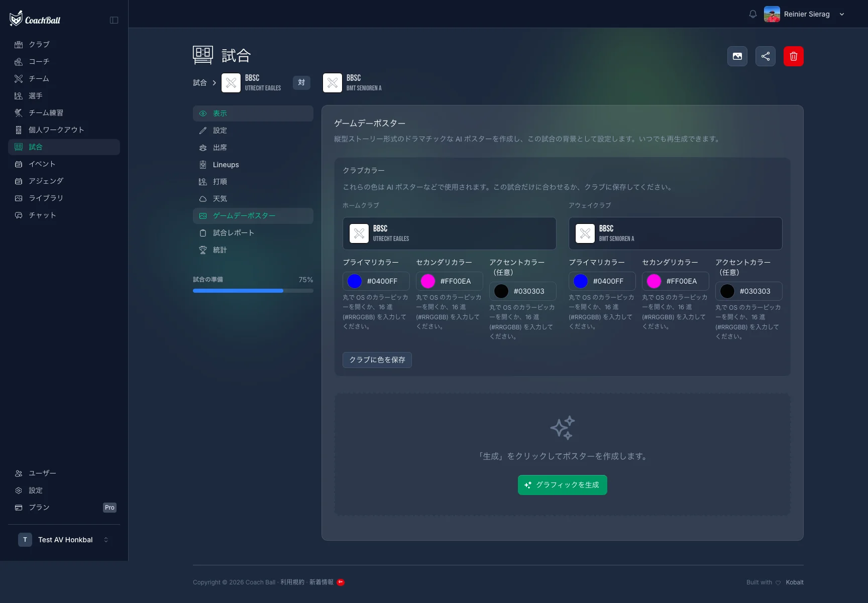The height and width of the screenshot is (603, 868).
Task: Select the 表示 tab
Action: coord(253,113)
